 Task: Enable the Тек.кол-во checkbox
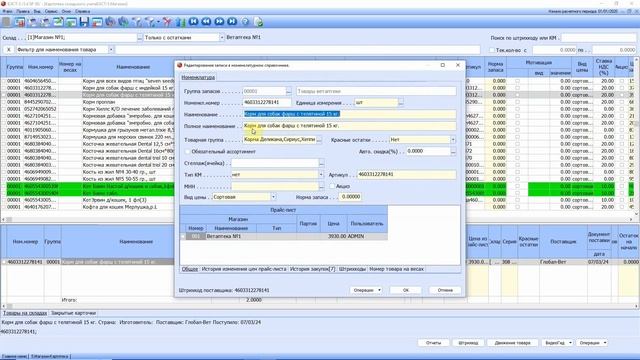point(491,50)
